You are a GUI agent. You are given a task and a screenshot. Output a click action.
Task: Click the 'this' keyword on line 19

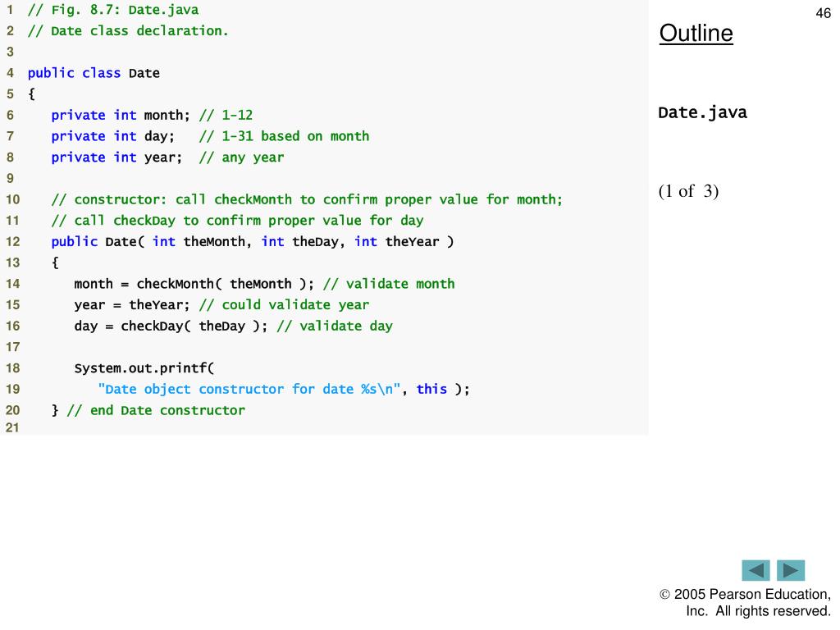[x=431, y=389]
